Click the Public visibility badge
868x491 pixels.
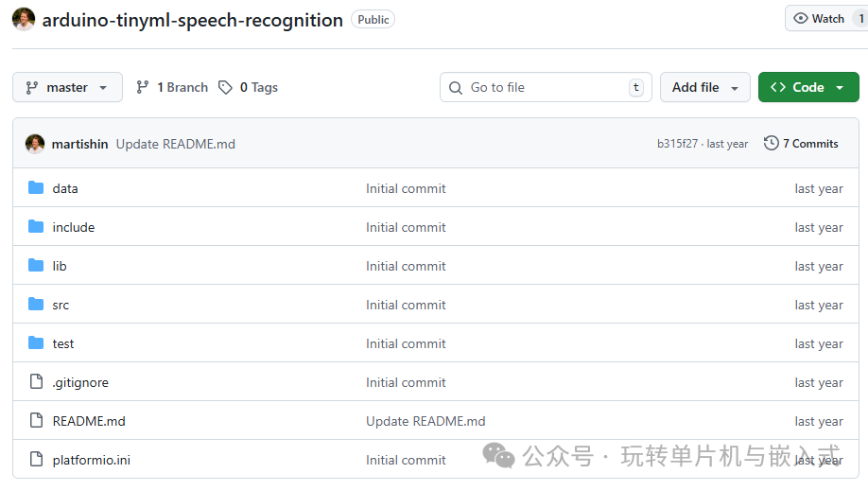coord(373,20)
